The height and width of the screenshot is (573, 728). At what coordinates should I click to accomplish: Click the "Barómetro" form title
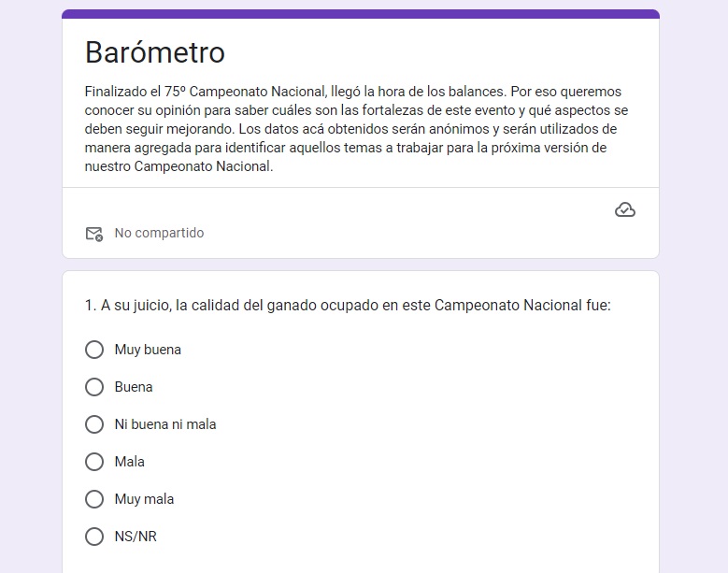(154, 52)
